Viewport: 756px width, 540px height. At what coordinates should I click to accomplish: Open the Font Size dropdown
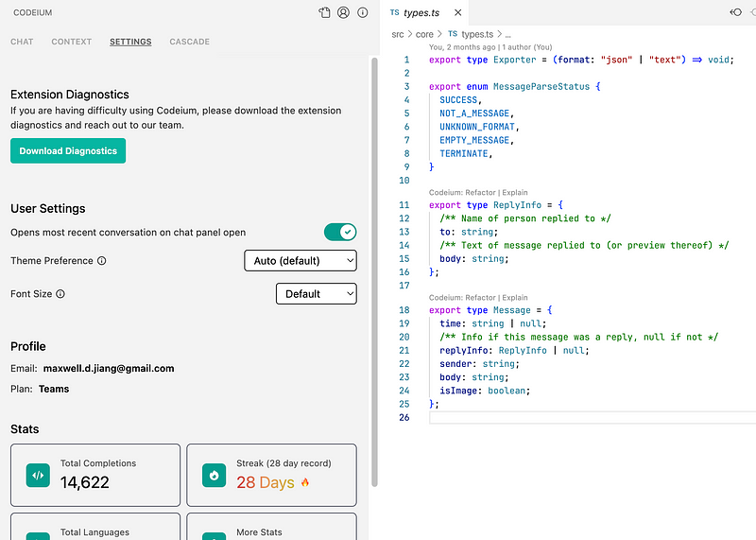317,294
